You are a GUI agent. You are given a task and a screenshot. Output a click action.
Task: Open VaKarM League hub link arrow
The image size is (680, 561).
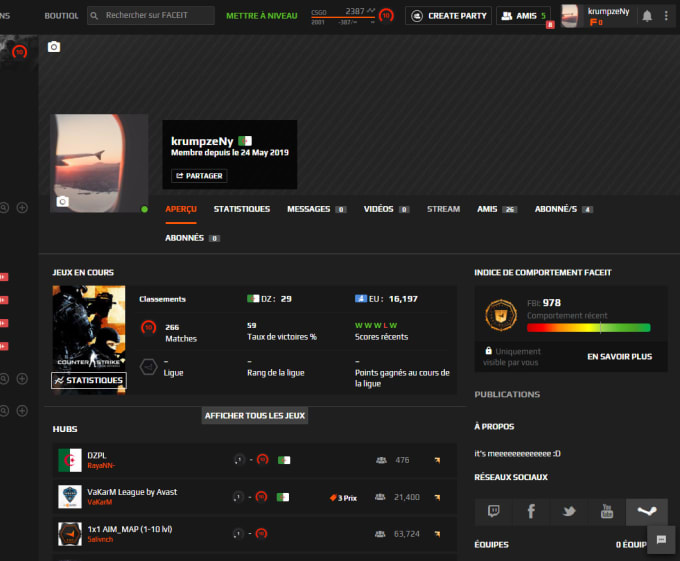(437, 498)
